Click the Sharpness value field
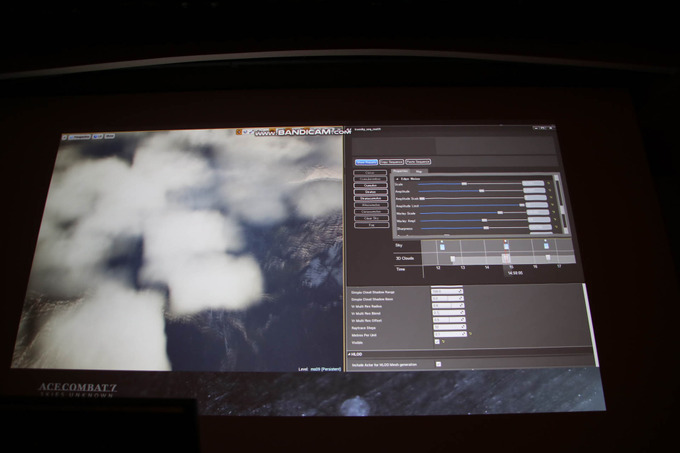This screenshot has width=680, height=453. pos(541,227)
